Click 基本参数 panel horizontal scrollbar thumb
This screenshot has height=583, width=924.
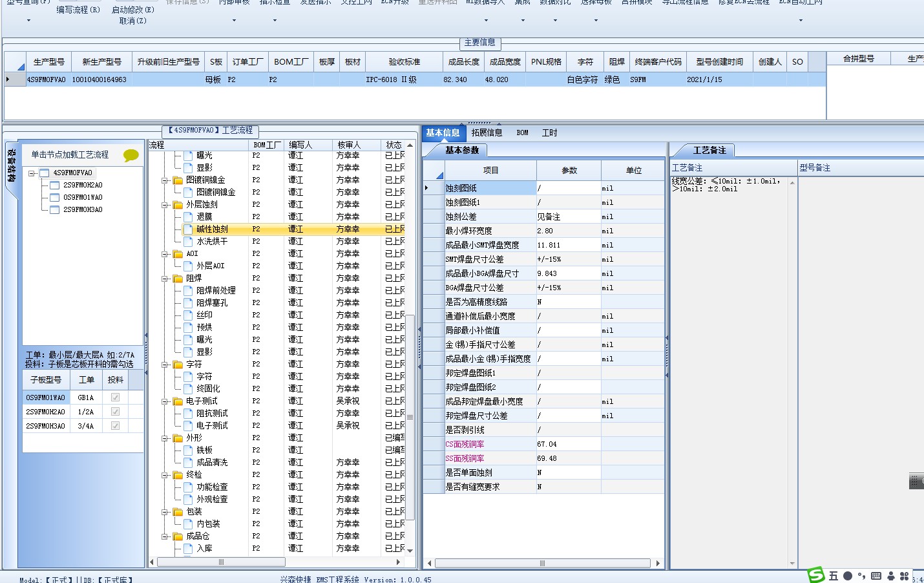click(x=542, y=564)
